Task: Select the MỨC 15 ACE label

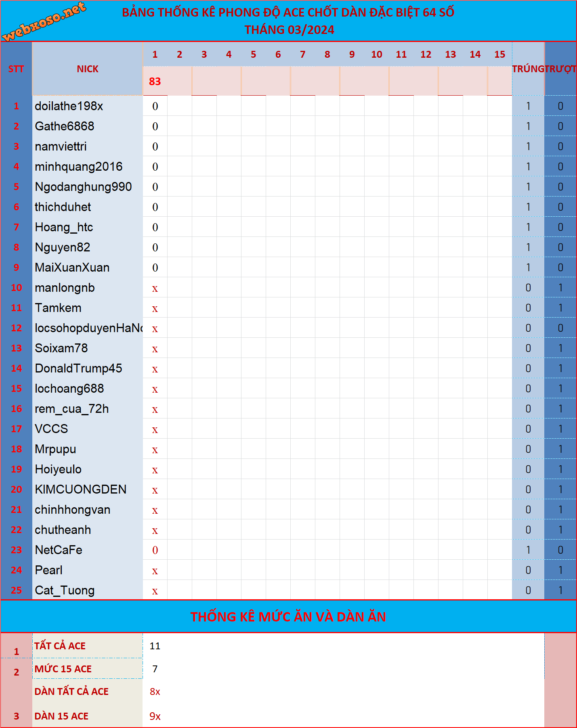Action: pyautogui.click(x=63, y=669)
